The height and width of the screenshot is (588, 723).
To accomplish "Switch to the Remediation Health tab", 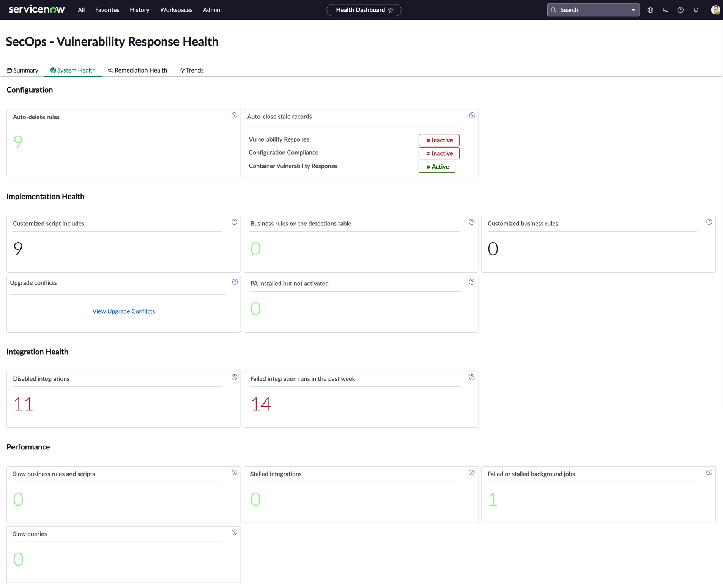I will [137, 70].
